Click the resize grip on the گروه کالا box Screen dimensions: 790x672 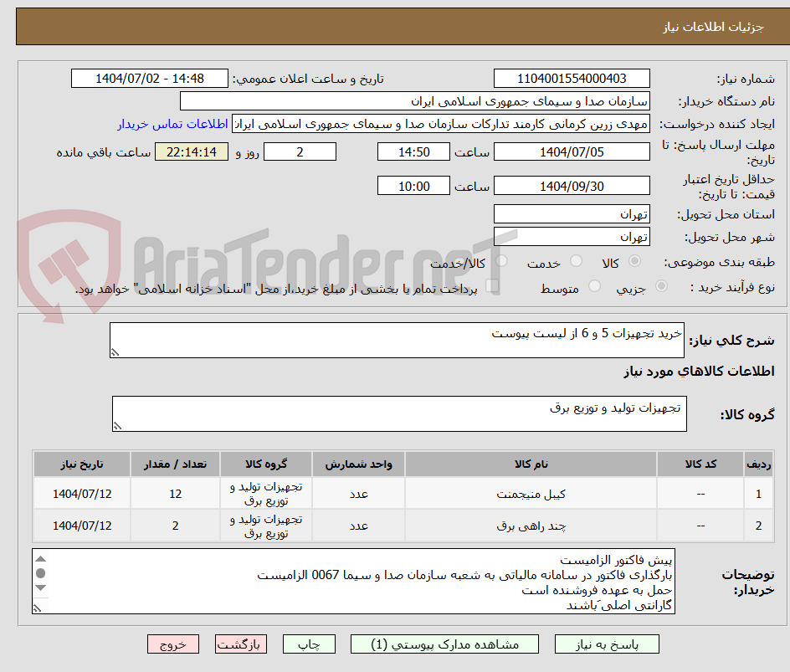coord(117,426)
